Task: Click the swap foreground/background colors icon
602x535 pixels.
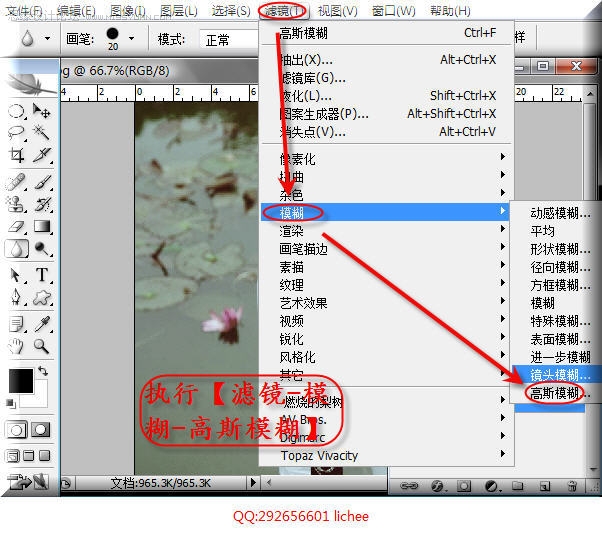Action: pos(43,371)
